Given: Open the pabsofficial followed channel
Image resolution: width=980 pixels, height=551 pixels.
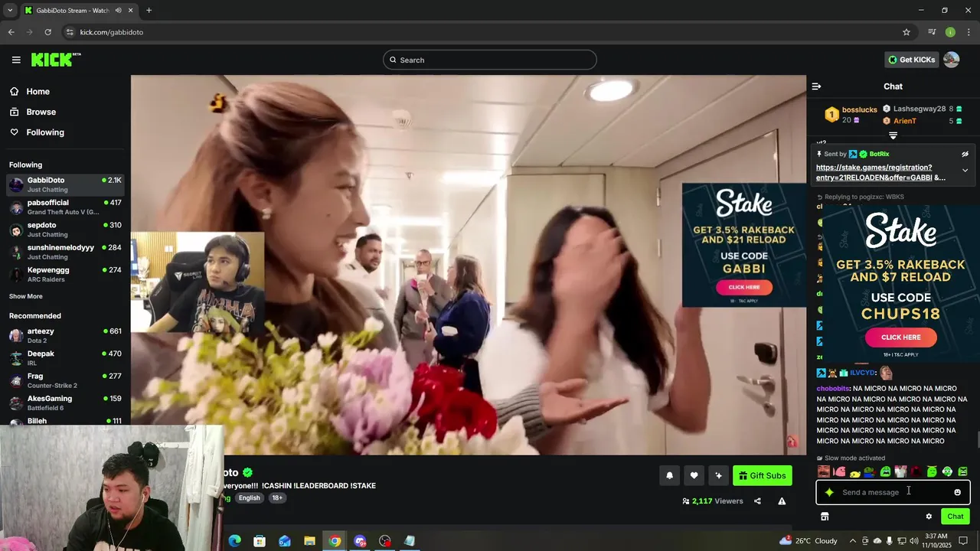Looking at the screenshot, I should 64,207.
